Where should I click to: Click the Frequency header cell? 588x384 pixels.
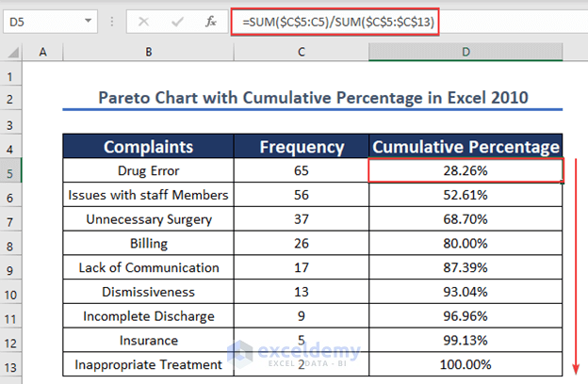pos(301,146)
